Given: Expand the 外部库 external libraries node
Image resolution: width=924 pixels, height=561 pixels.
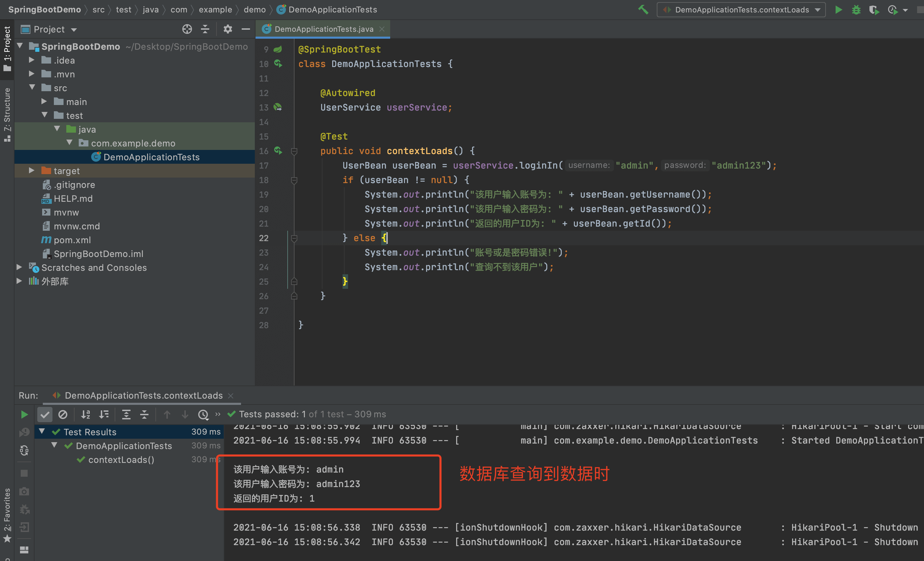Looking at the screenshot, I should click(x=19, y=281).
